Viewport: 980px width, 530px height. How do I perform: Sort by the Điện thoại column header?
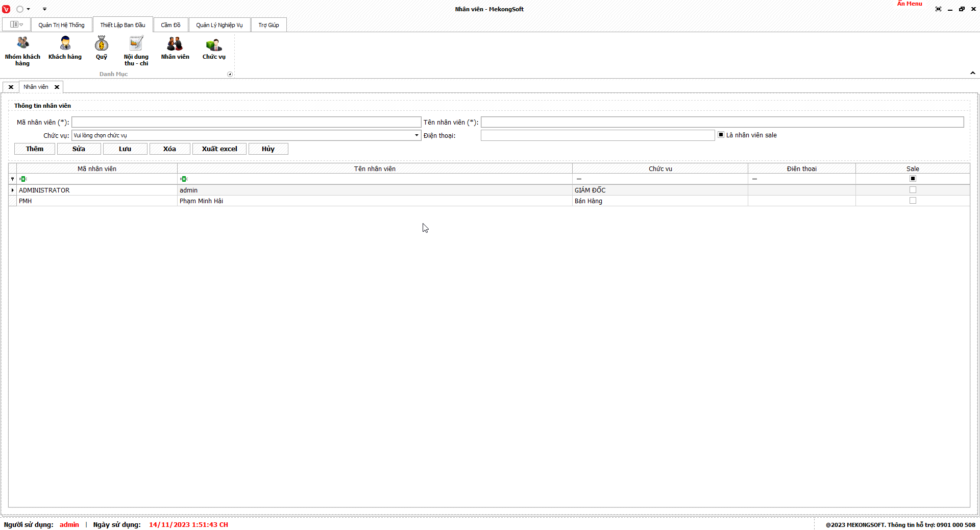pos(801,168)
